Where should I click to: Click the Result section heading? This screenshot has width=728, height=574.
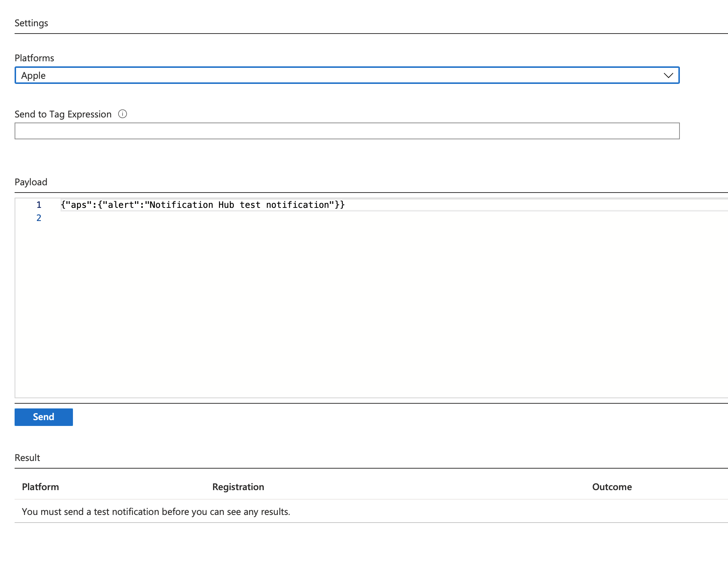point(27,458)
